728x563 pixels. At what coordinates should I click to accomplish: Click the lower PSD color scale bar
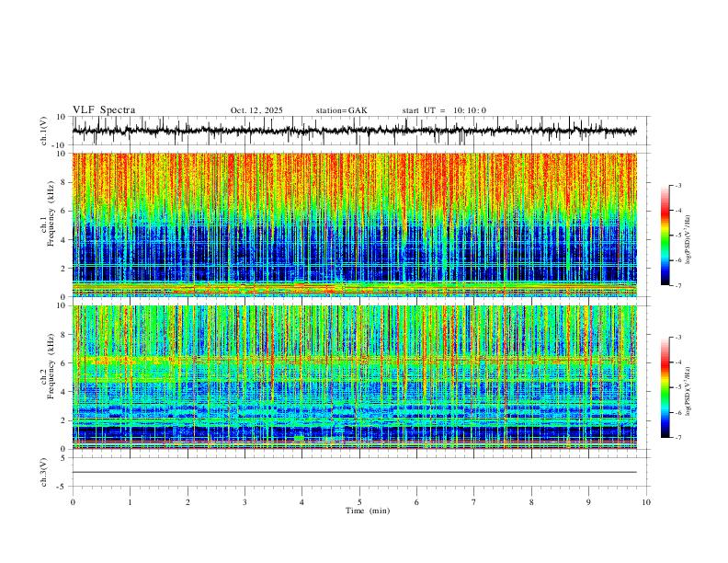tap(665, 387)
